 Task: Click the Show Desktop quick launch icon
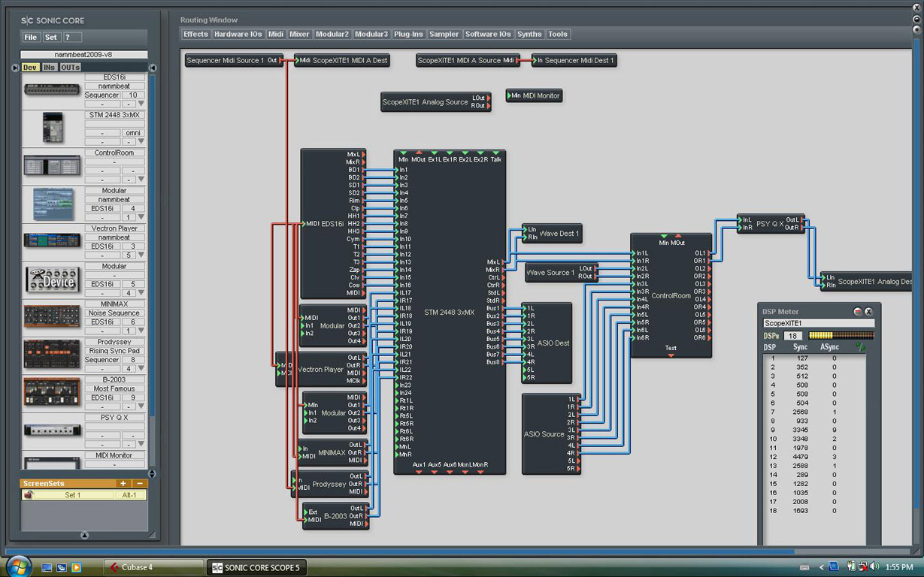(47, 567)
